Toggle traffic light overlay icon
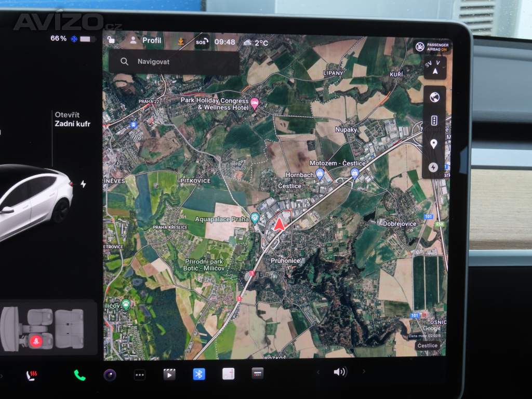 (x=434, y=121)
